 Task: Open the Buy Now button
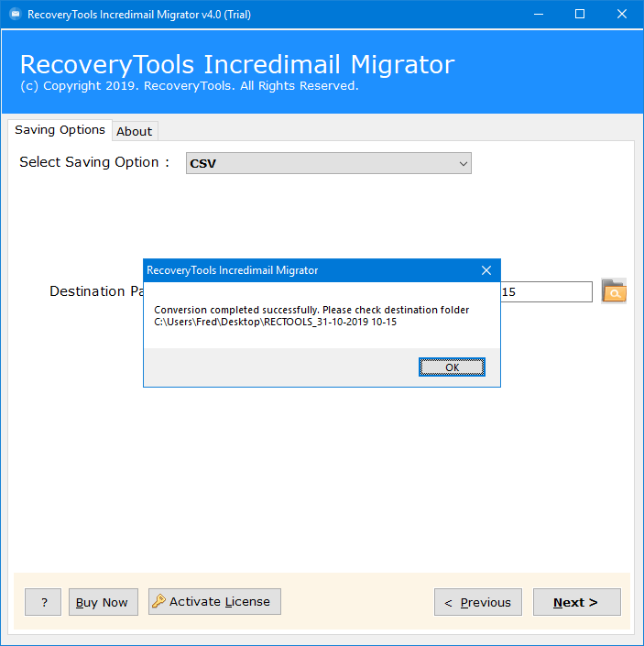(104, 602)
